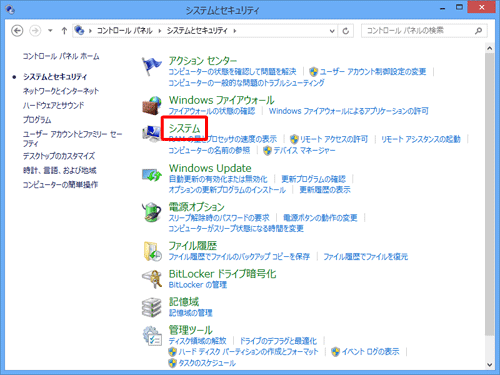Refresh the Control Panel view
Screen dimensions: 500x375
point(346,31)
